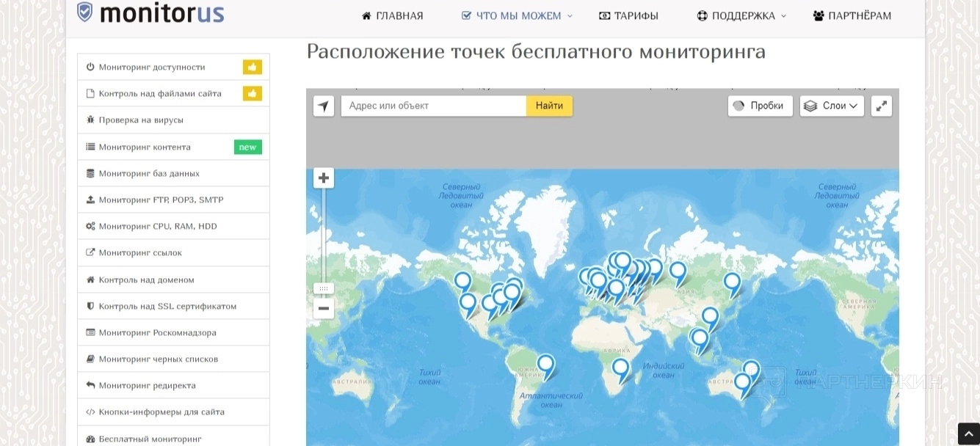Click thumbs-up badge beside Контроль над файлами
Image resolution: width=980 pixels, height=446 pixels.
click(x=253, y=93)
